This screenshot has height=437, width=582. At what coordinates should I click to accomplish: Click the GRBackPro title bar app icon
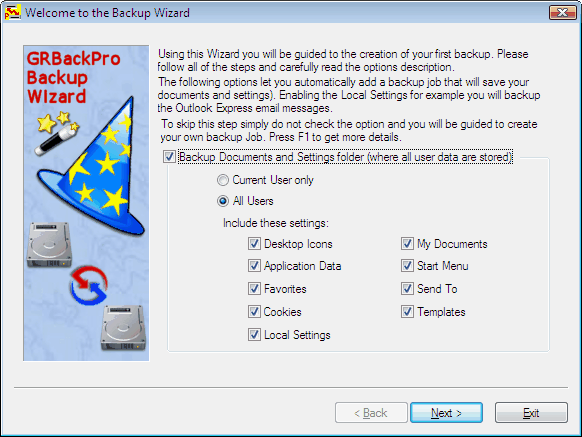(12, 13)
